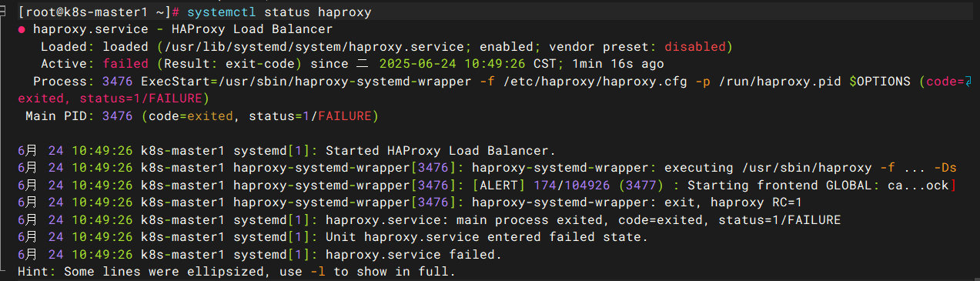The height and width of the screenshot is (281, 980).
Task: Click the "Loaded:" label
Action: [67, 47]
